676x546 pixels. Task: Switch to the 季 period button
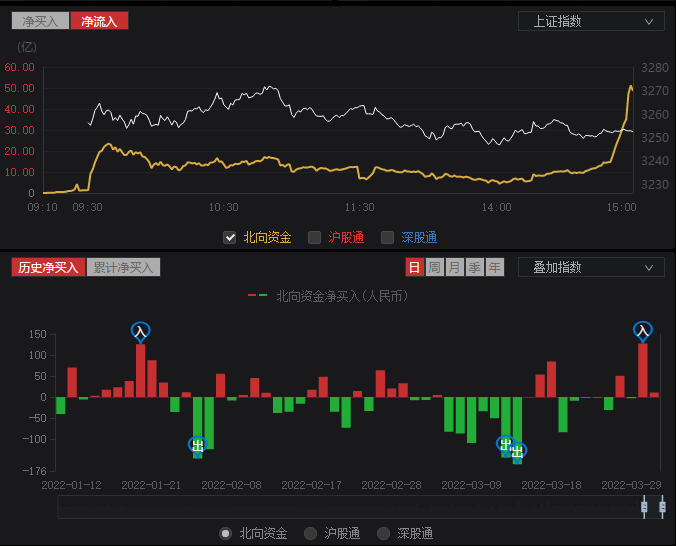coord(475,267)
